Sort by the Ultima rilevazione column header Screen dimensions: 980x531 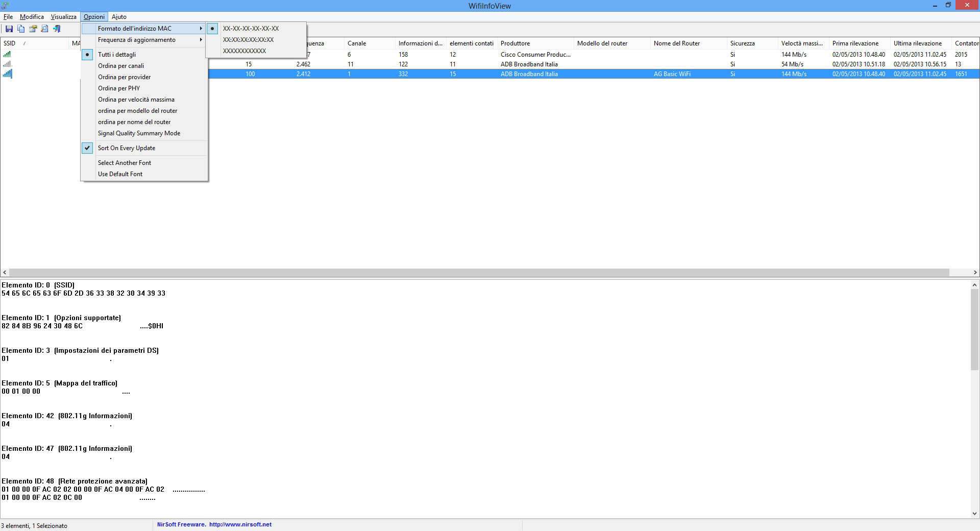pos(921,43)
